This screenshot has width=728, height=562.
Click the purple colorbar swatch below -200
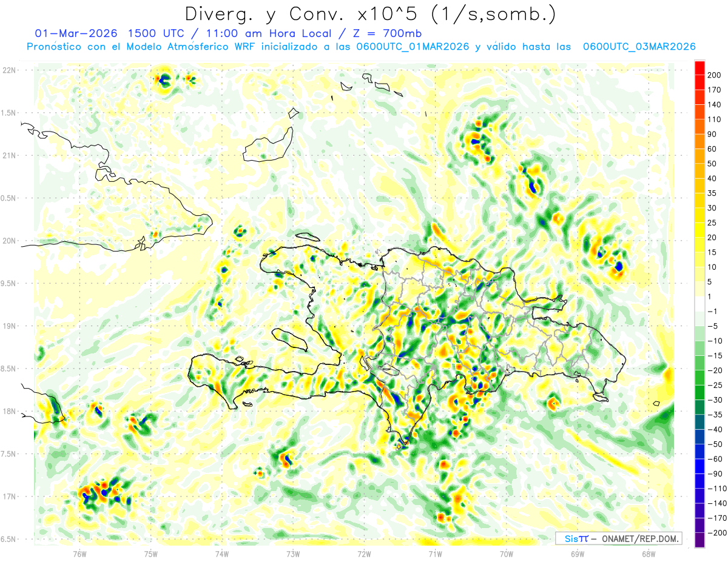(x=700, y=540)
